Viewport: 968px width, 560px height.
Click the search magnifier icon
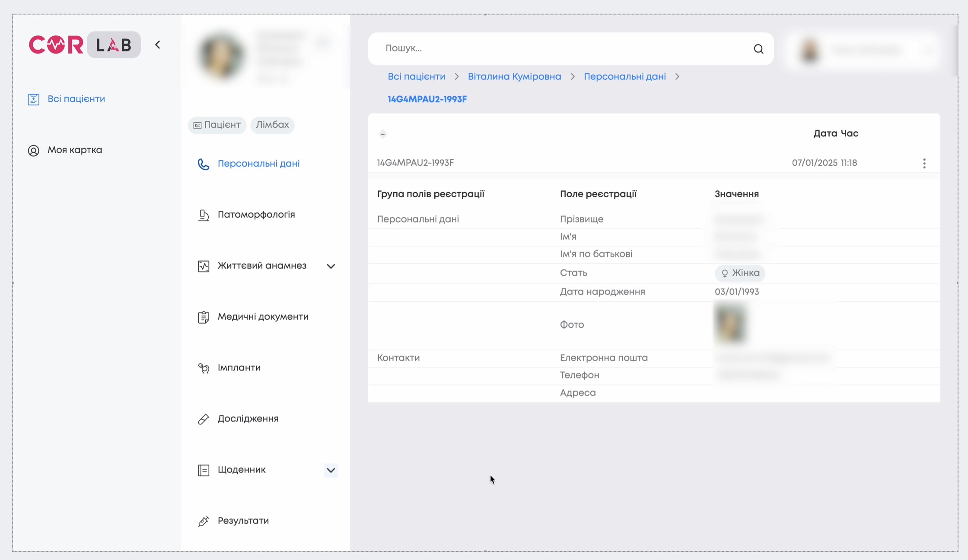[x=758, y=49]
